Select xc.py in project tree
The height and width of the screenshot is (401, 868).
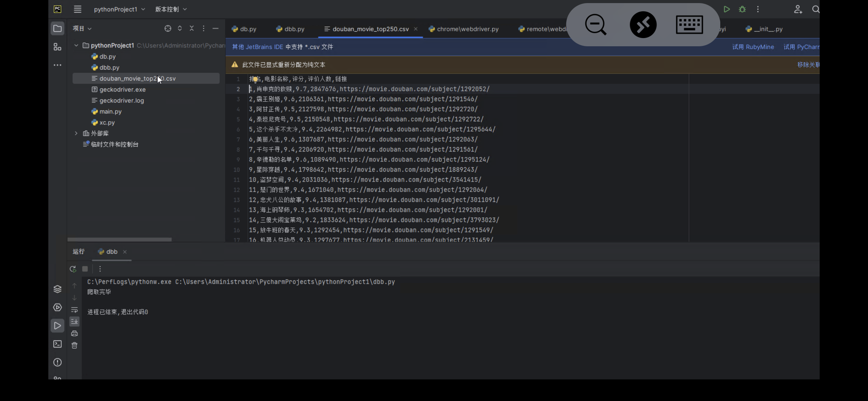tap(146, 122)
